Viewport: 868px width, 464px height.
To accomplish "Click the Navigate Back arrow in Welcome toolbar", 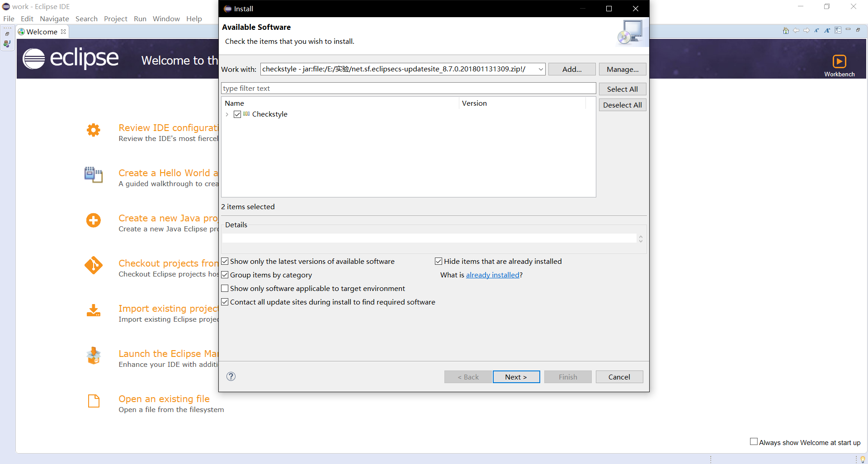I will 796,31.
